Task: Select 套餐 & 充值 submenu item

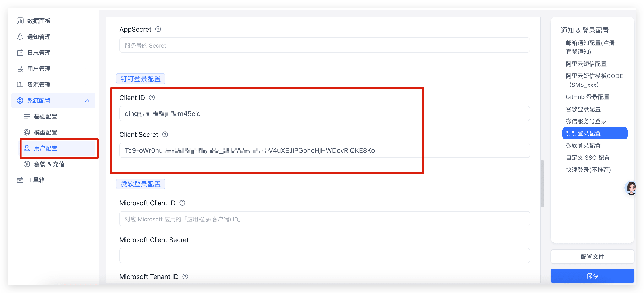Action: coord(49,164)
